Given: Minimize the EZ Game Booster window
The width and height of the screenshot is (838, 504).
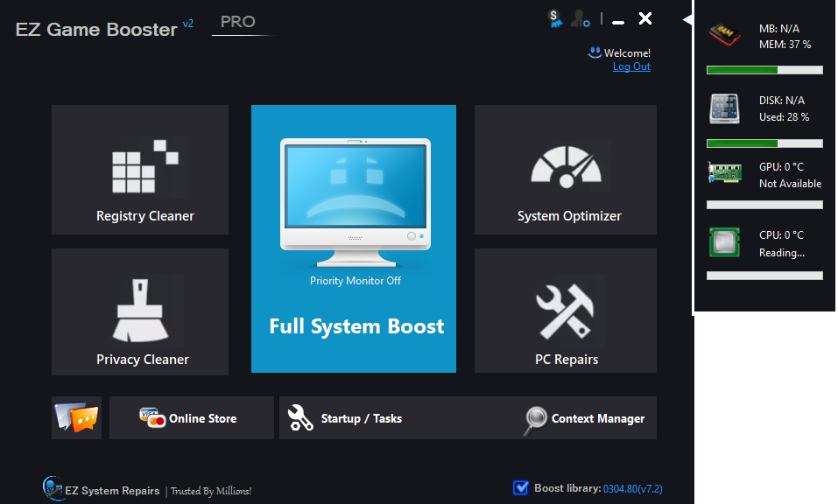Looking at the screenshot, I should point(618,22).
